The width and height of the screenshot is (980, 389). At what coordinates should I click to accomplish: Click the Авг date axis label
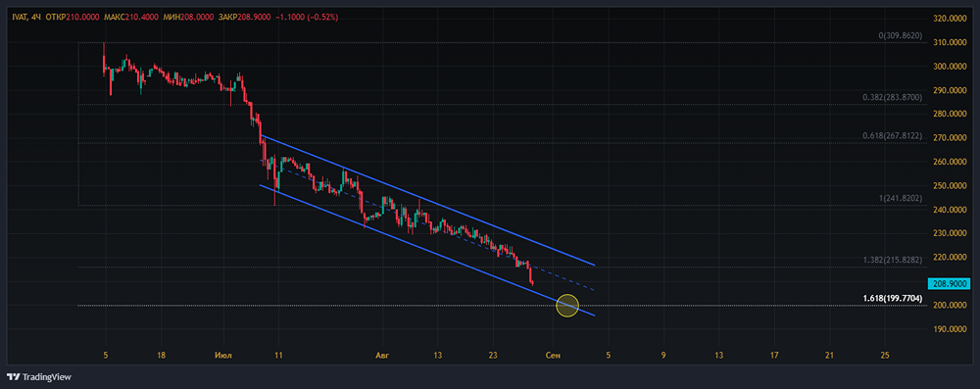pyautogui.click(x=381, y=356)
